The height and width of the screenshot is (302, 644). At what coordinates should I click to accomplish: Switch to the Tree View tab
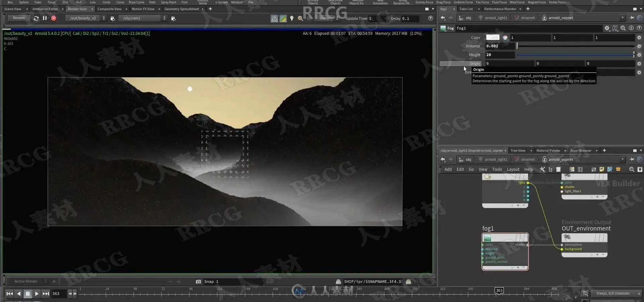518,151
